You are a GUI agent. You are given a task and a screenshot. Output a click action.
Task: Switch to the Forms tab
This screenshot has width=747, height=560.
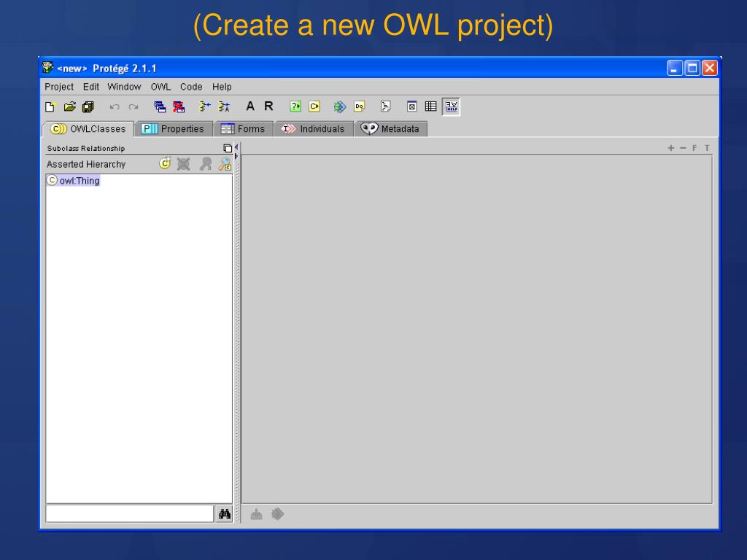point(244,129)
